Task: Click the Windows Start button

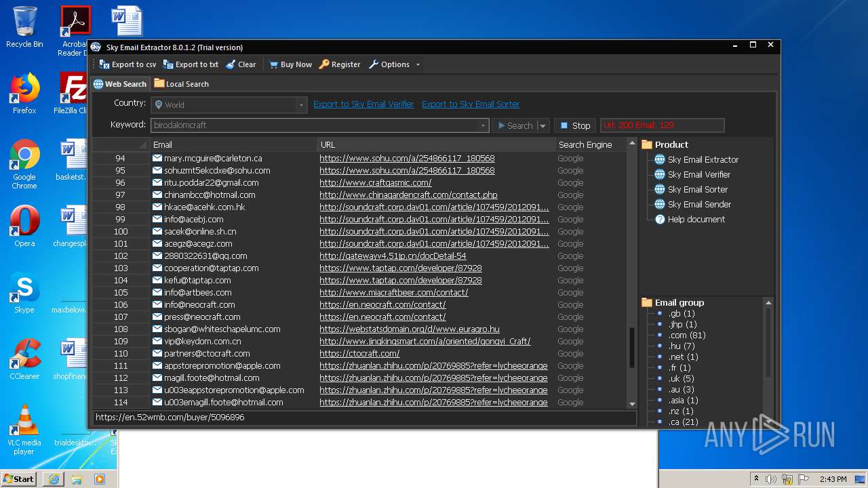Action: (x=19, y=479)
